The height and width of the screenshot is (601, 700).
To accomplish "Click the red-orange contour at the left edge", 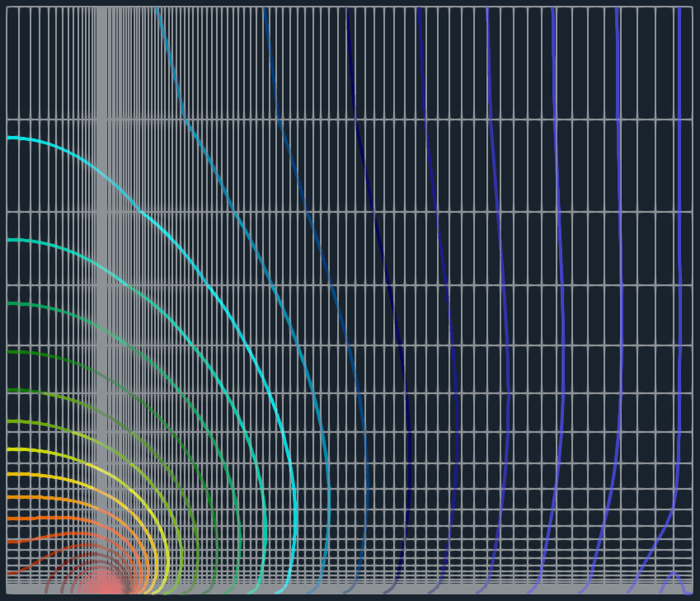I will (x=12, y=542).
